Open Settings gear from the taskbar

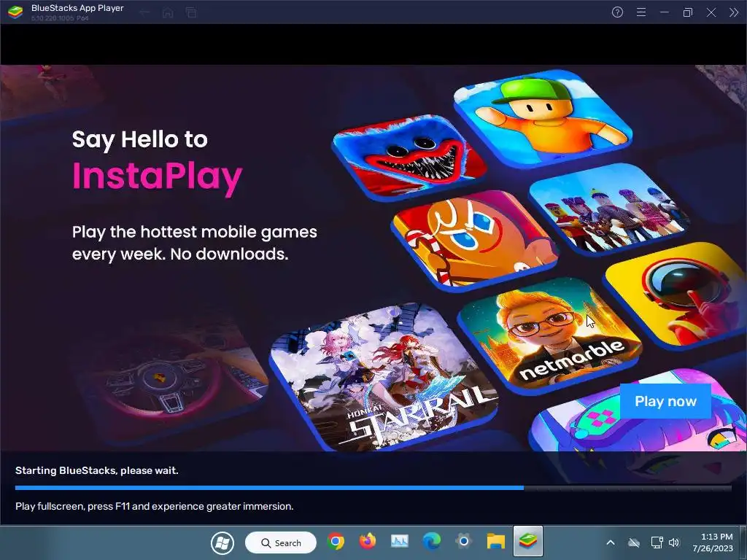tap(463, 542)
